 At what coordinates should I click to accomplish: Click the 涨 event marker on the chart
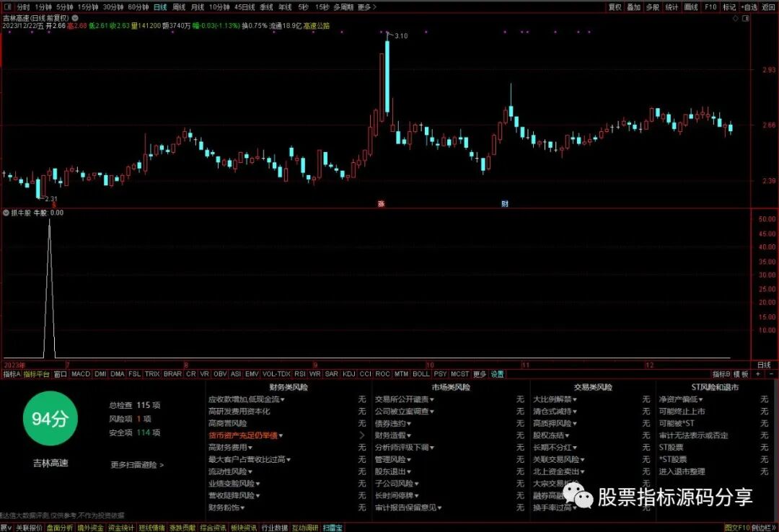point(381,204)
